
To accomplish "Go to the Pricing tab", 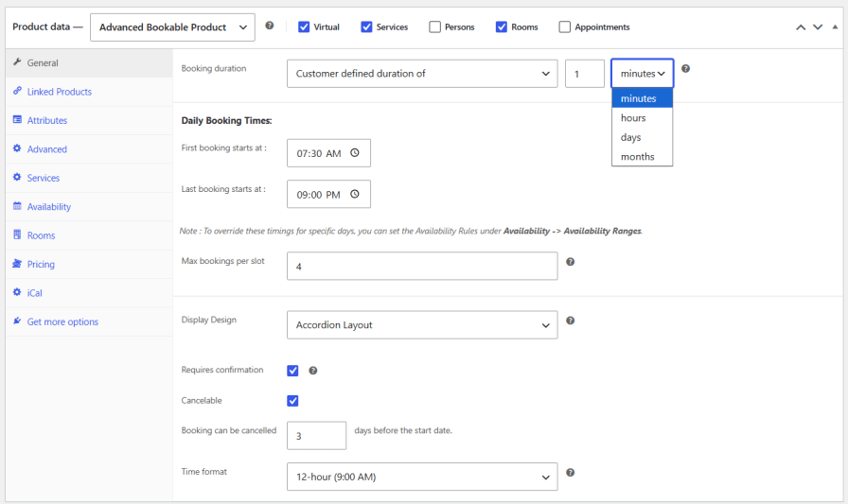I will click(89, 264).
